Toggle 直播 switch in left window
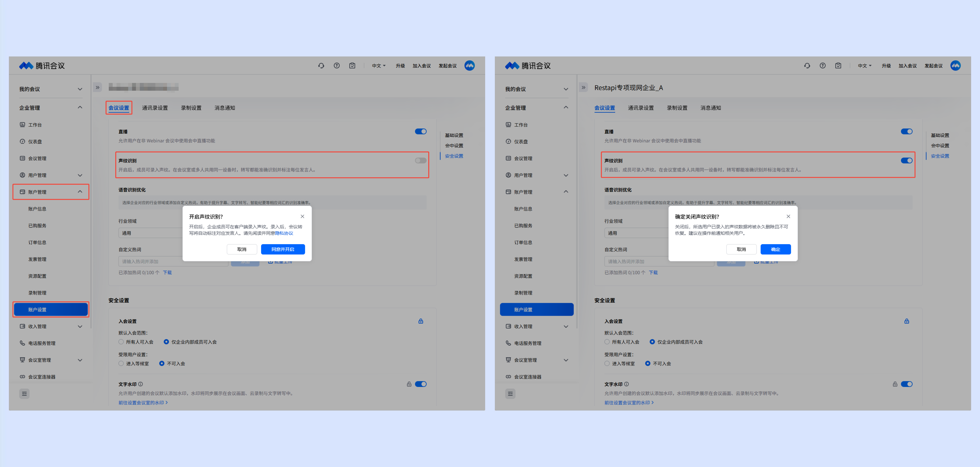980x467 pixels. tap(421, 131)
